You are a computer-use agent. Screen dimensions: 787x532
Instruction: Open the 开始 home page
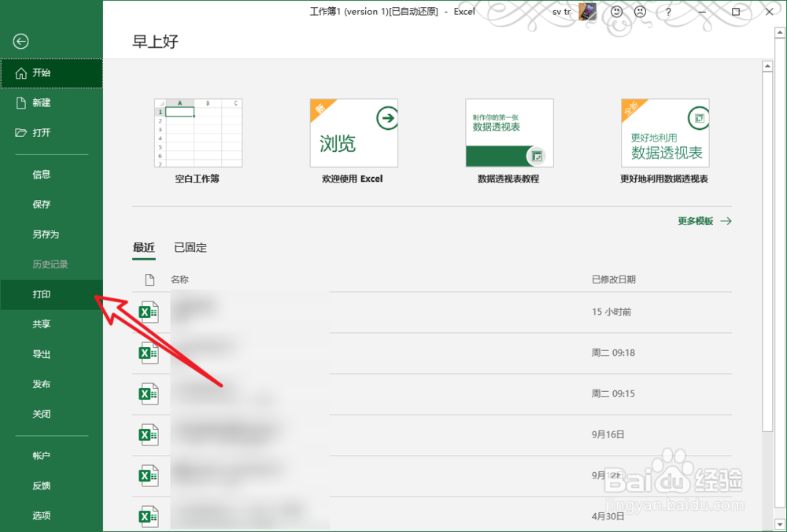pyautogui.click(x=51, y=73)
